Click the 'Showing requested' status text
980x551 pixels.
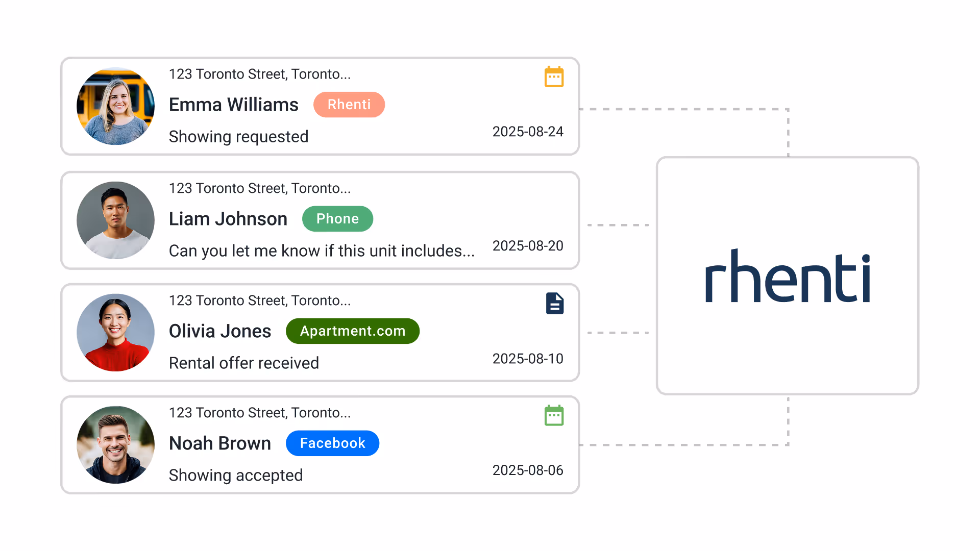(x=238, y=137)
